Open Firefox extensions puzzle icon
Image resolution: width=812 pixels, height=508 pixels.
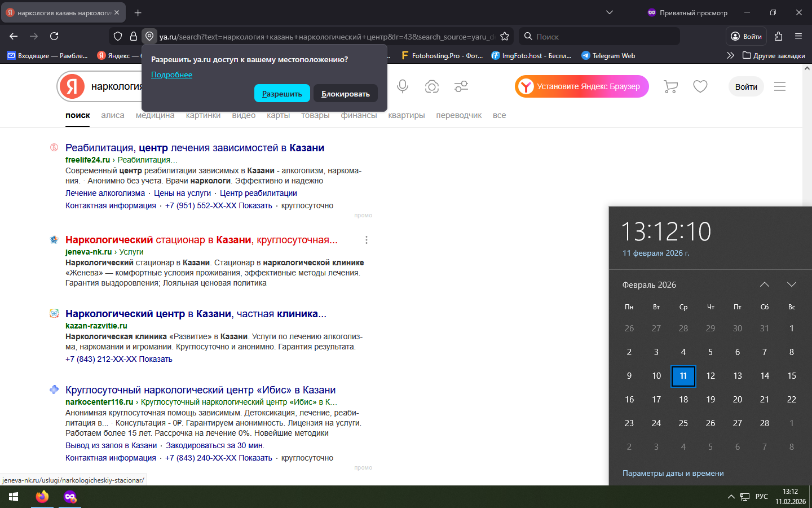[x=778, y=36]
